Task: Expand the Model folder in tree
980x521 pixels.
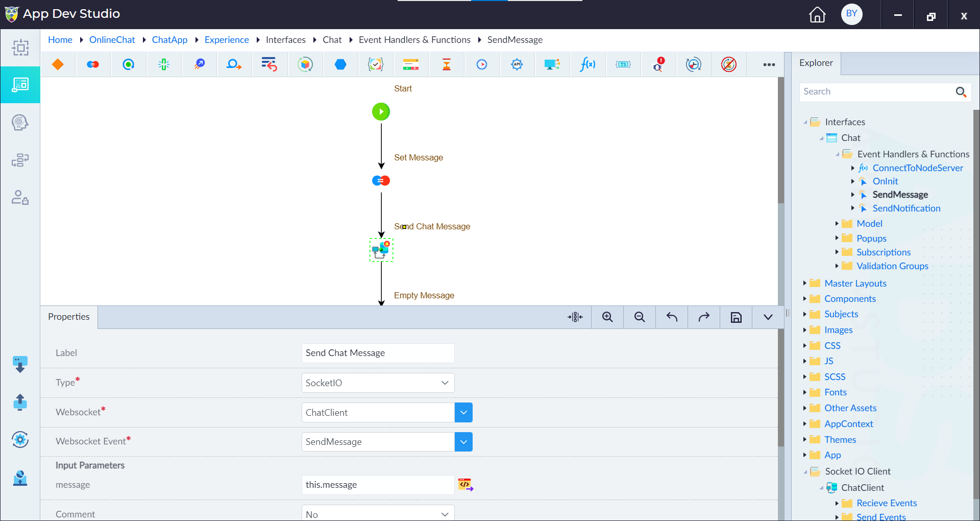Action: [837, 224]
